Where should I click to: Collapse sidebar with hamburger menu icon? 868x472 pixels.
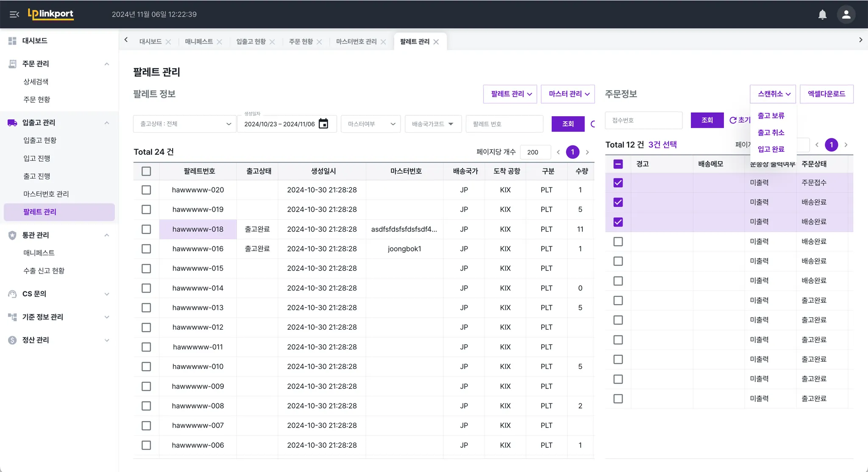(x=14, y=14)
